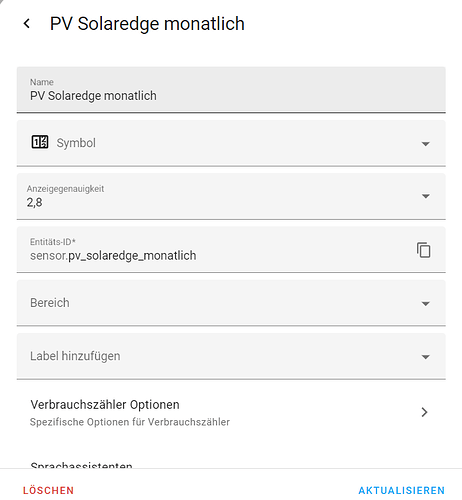This screenshot has height=500, width=462.
Task: Delete the entity with LÖSCHEN
Action: tap(48, 490)
